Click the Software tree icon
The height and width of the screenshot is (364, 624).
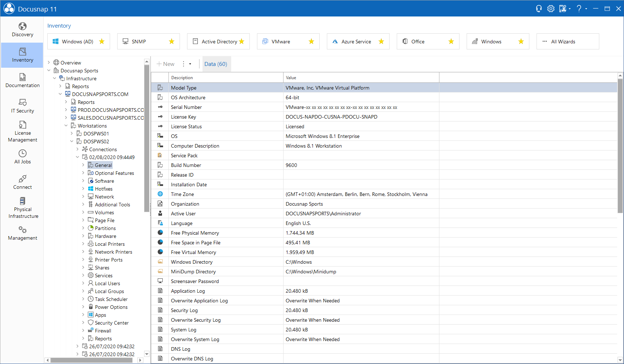click(91, 181)
